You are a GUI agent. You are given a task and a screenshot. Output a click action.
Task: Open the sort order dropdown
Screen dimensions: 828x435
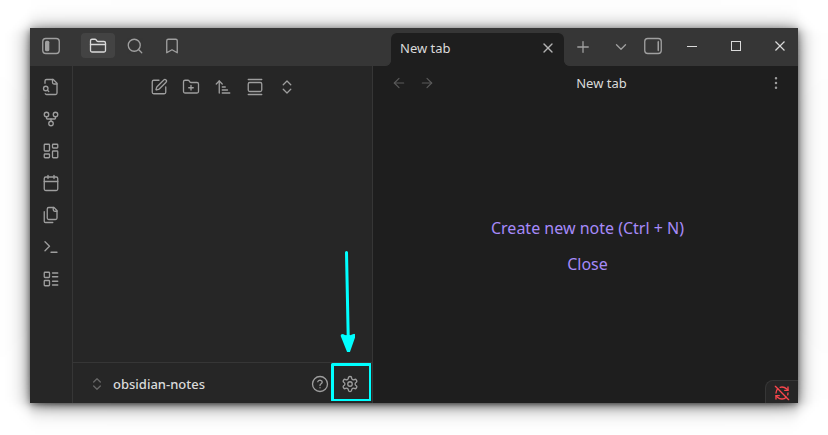pyautogui.click(x=223, y=87)
